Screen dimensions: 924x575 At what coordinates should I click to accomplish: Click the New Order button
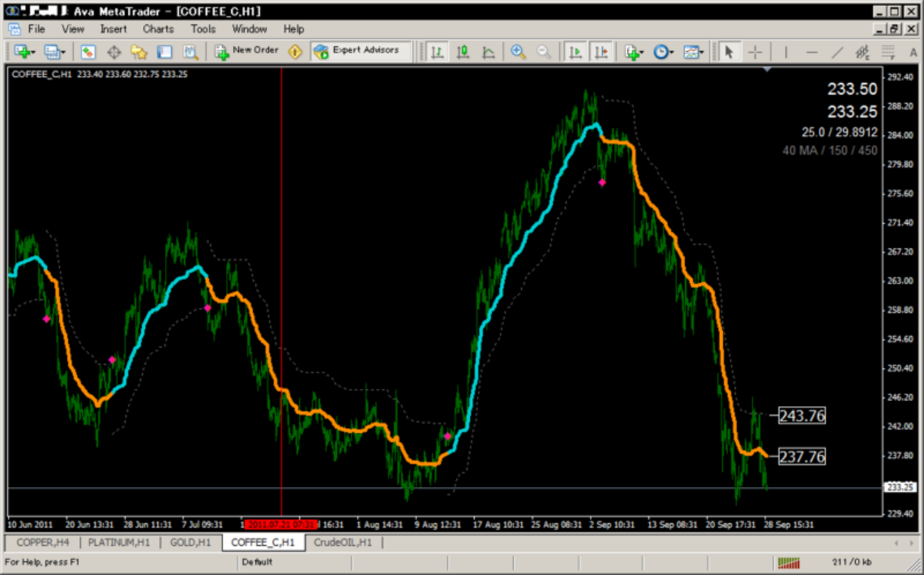click(x=247, y=51)
